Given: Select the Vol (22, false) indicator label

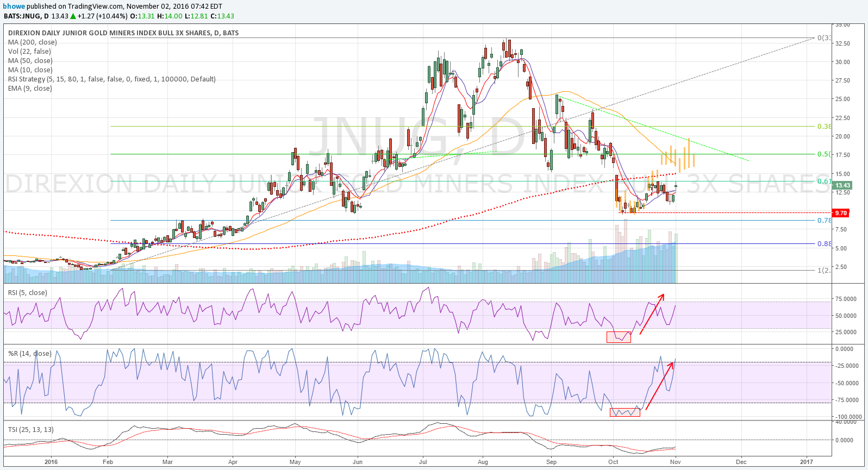Looking at the screenshot, I should (x=29, y=51).
